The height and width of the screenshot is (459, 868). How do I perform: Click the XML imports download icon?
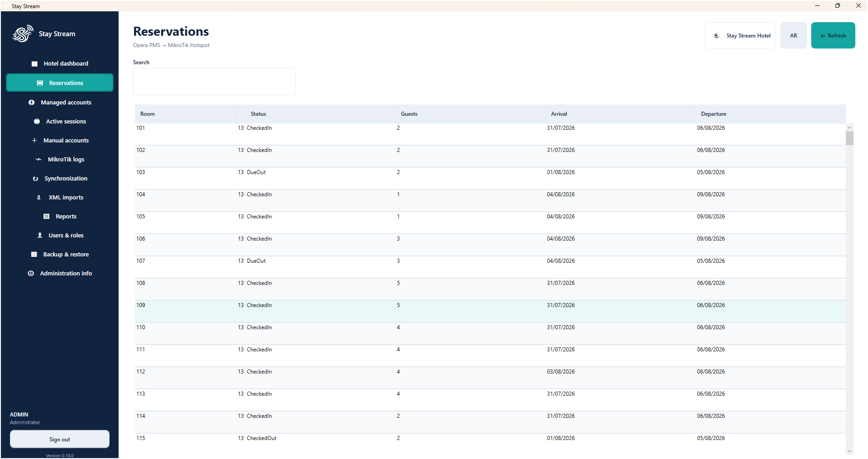pos(39,198)
